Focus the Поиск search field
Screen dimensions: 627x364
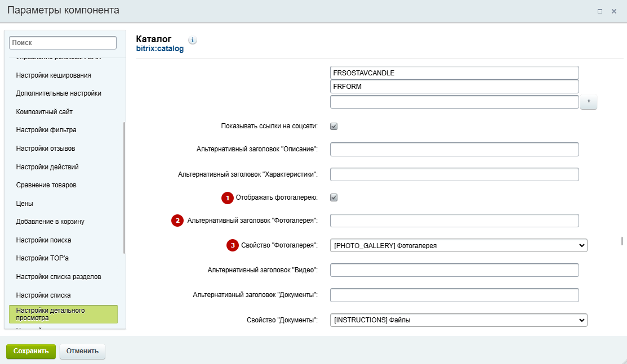tap(63, 43)
